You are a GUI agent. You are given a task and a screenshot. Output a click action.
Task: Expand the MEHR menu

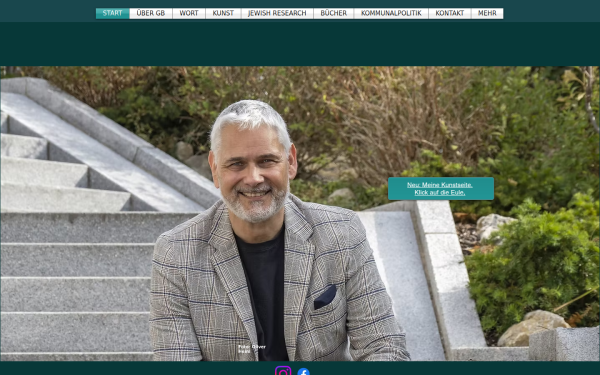487,13
